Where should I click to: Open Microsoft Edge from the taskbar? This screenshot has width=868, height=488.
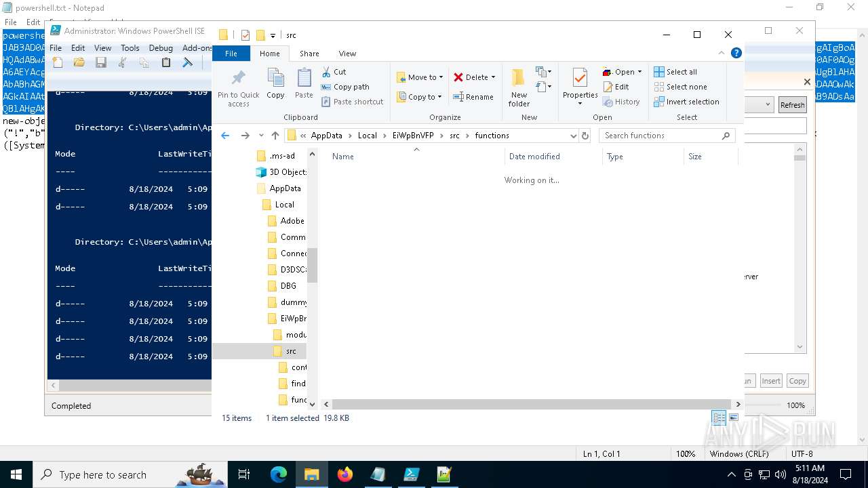(279, 474)
